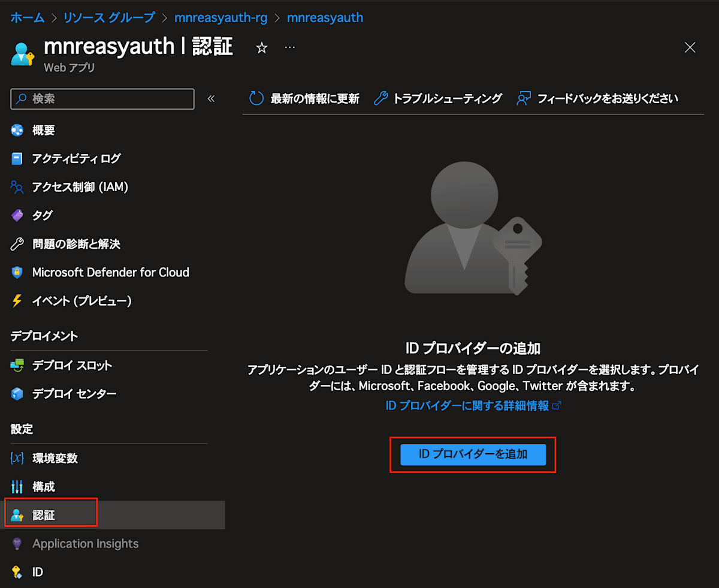Open リソース グループ breadcrumb link
This screenshot has height=588, width=719.
(109, 17)
